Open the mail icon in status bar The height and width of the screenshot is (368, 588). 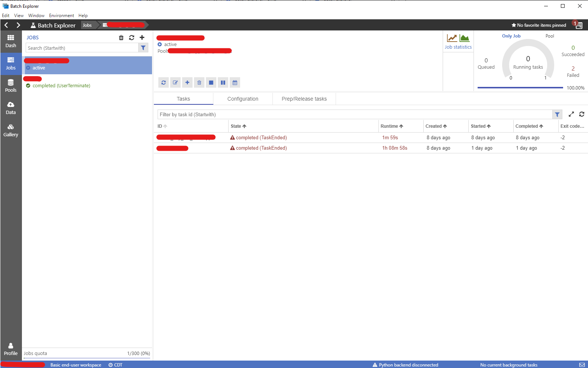(x=582, y=365)
